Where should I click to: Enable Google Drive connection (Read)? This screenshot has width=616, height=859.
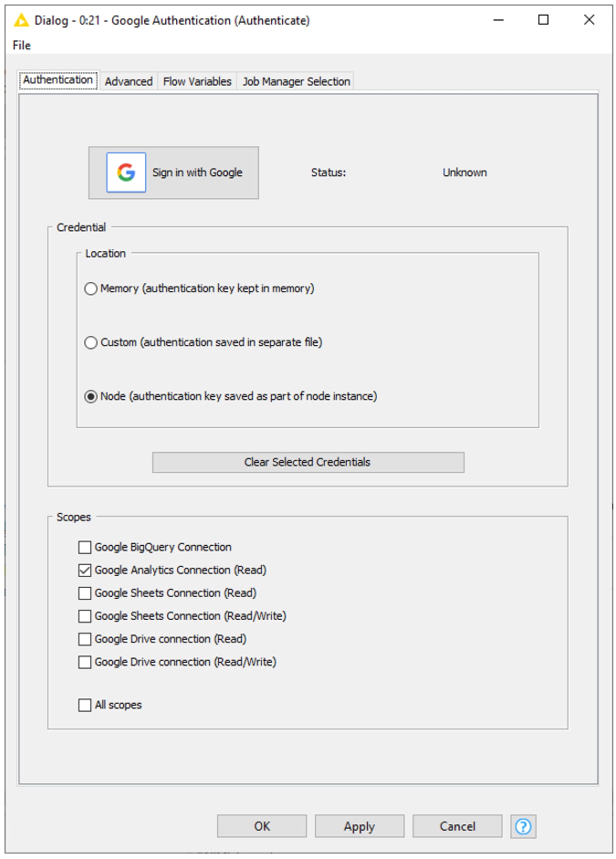pyautogui.click(x=85, y=639)
